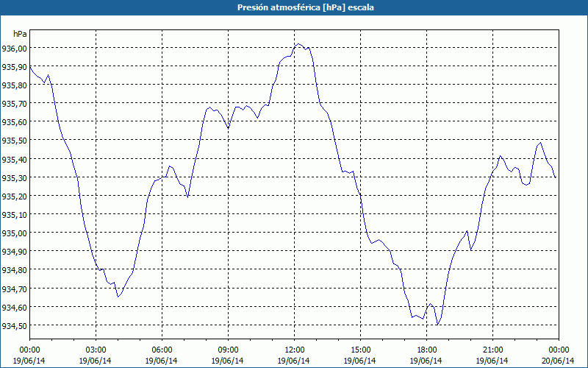The height and width of the screenshot is (368, 588).
Task: Click the chart title 'Presión atmosférica [hPa] escala'
Action: 306,7
